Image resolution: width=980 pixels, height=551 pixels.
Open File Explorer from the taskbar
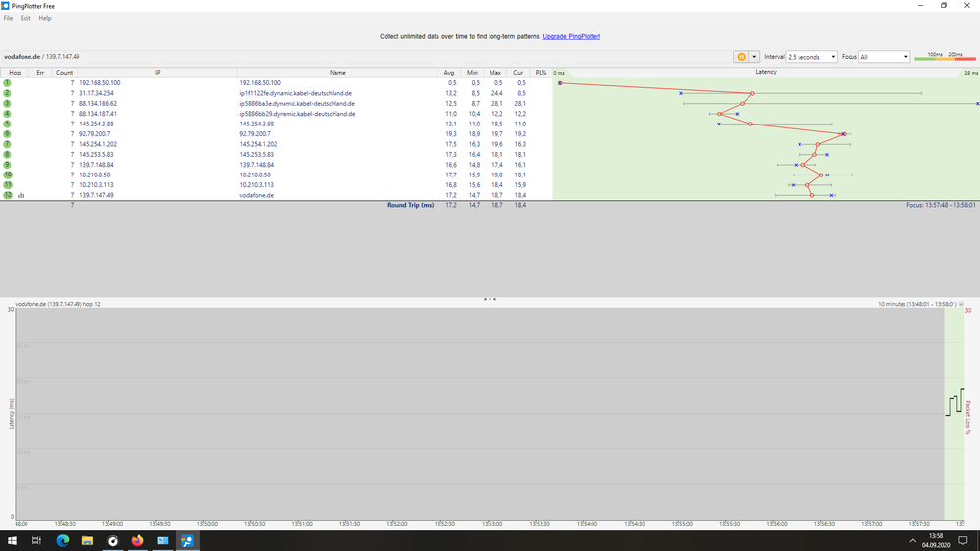click(87, 541)
